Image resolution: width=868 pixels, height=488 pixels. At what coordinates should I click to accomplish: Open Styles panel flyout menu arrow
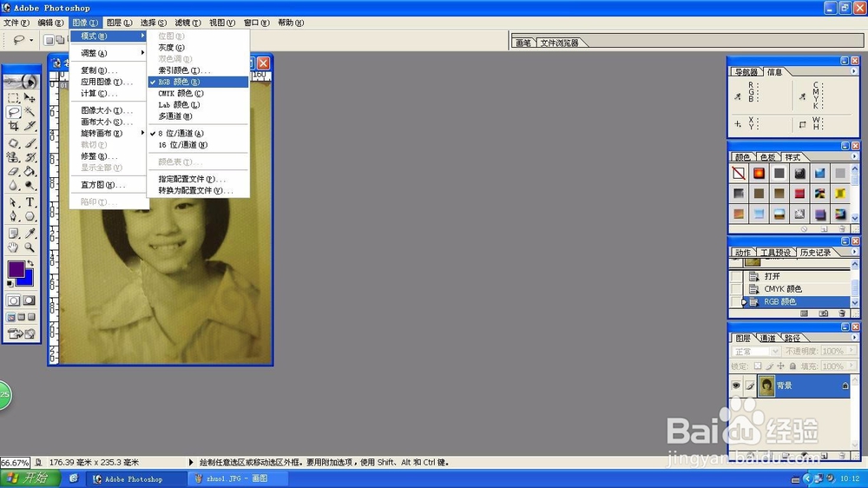click(x=853, y=157)
